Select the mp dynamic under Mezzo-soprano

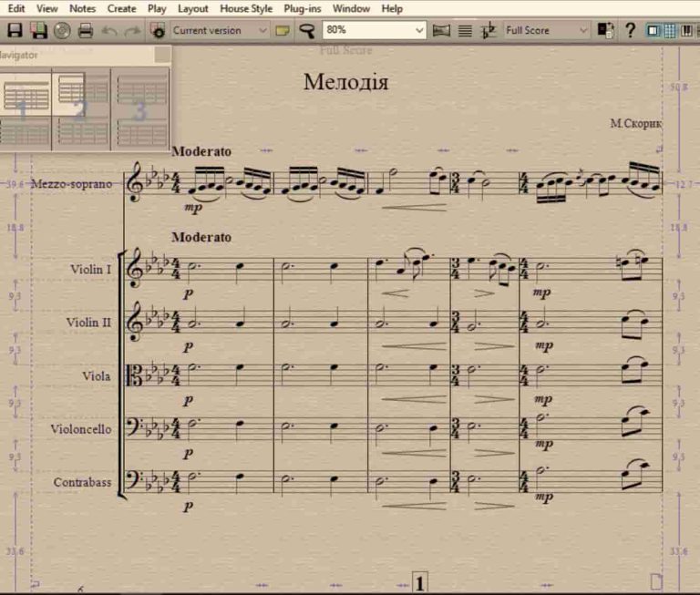193,208
